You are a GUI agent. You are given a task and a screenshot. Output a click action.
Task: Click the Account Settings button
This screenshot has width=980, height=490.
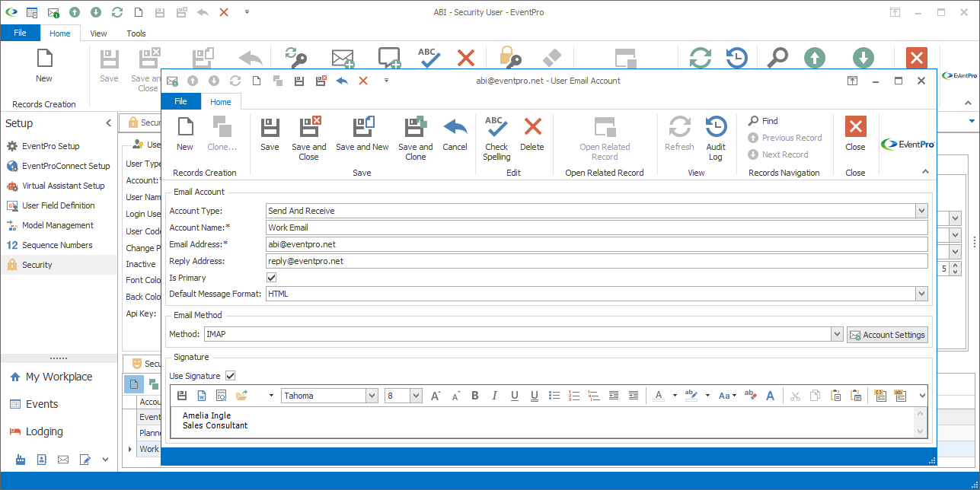tap(887, 335)
